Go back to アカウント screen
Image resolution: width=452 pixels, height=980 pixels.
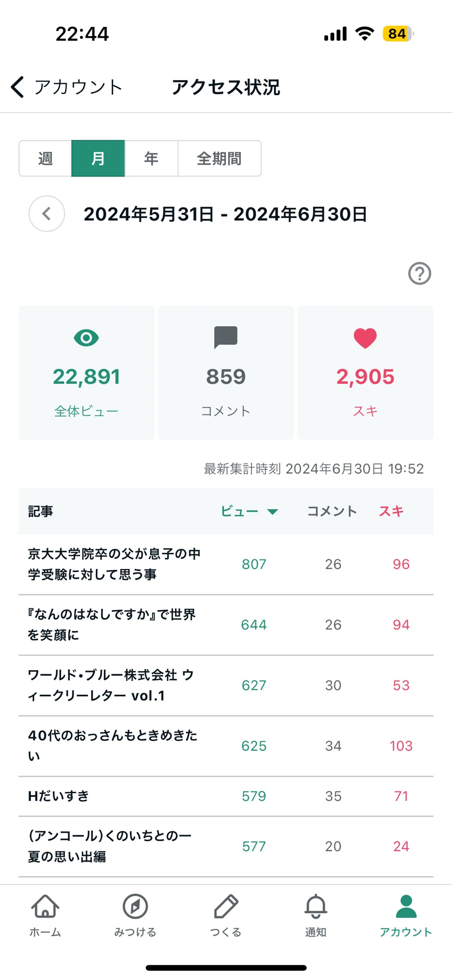click(x=66, y=87)
